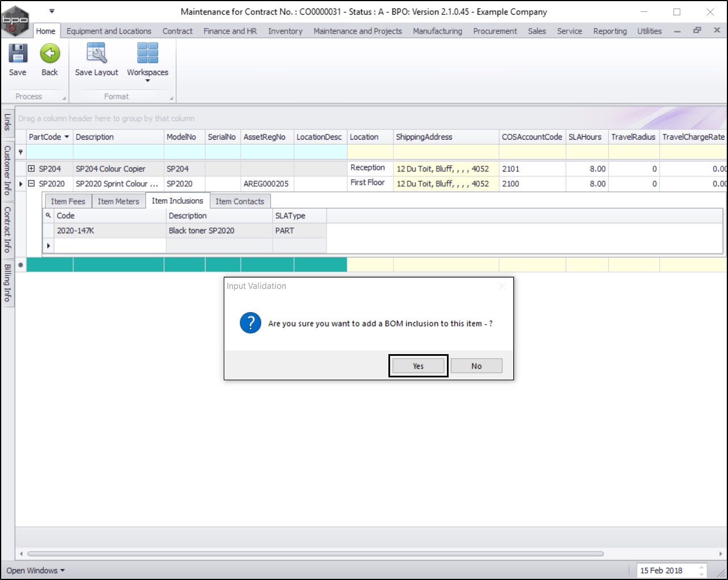Select the Sales ribbon tab
This screenshot has width=728, height=580.
537,31
